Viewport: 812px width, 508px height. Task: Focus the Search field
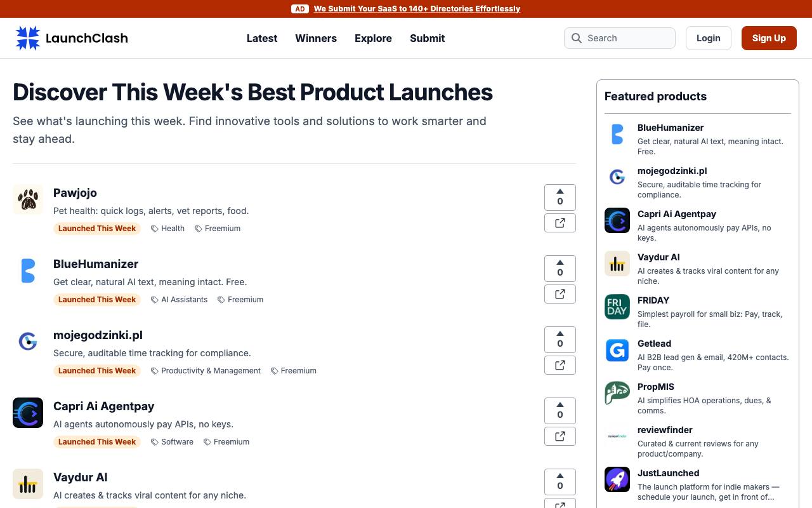tap(620, 38)
